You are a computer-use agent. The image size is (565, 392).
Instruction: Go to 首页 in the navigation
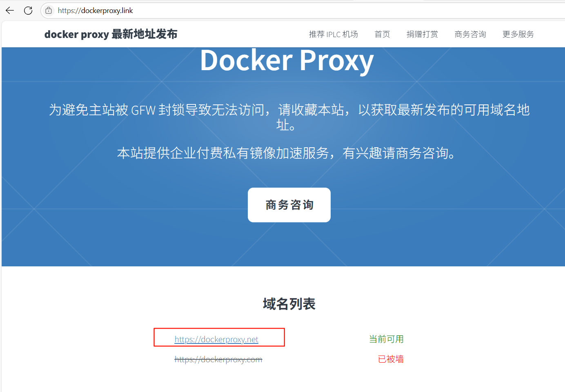[x=383, y=34]
